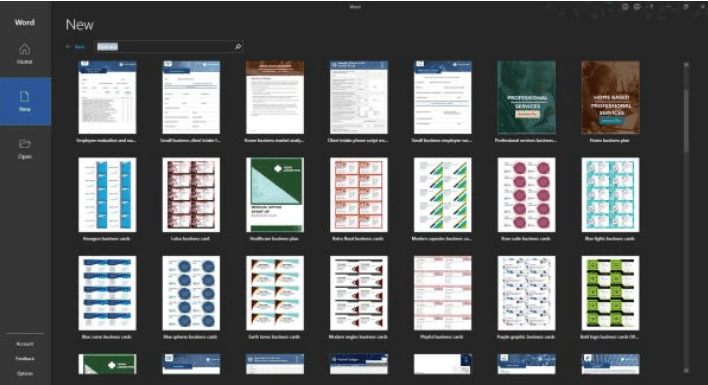Open Account settings in the sidebar
This screenshot has height=385, width=708.
(25, 344)
